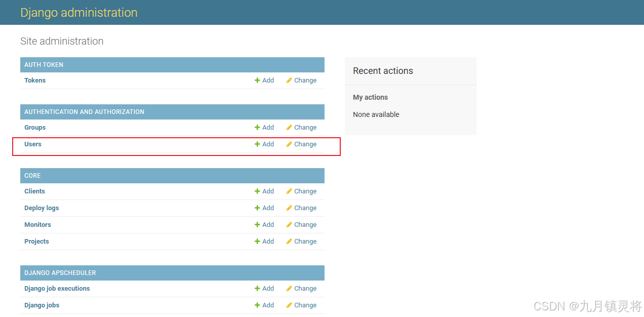The image size is (644, 317).
Task: Click the Site administration heading
Action: coord(62,41)
